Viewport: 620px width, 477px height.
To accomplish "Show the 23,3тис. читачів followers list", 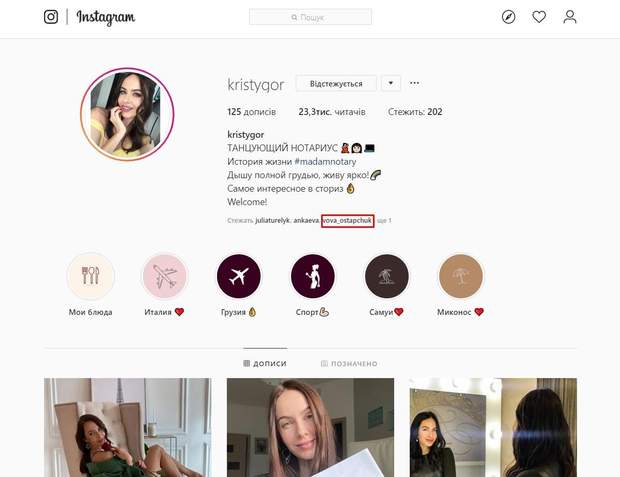I will tap(332, 112).
